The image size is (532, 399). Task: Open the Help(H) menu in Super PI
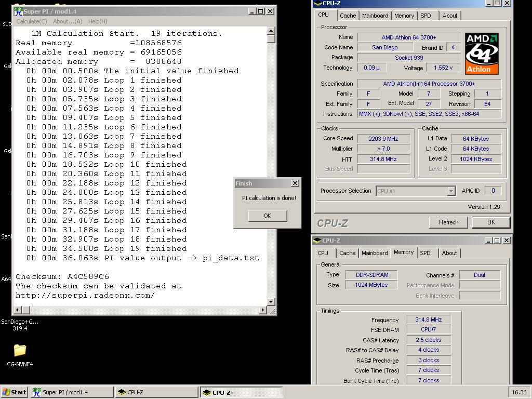pyautogui.click(x=98, y=21)
